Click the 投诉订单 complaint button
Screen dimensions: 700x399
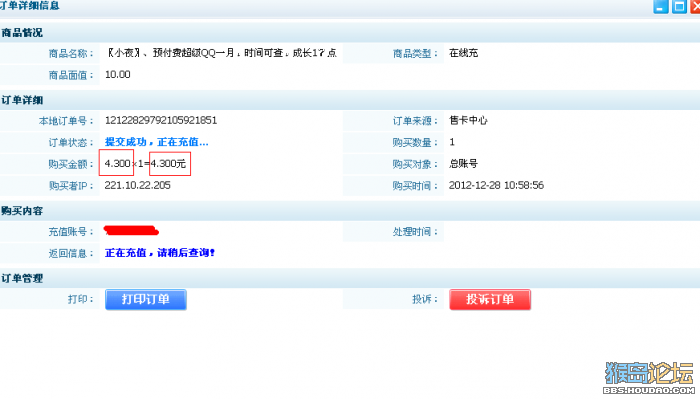tap(490, 299)
